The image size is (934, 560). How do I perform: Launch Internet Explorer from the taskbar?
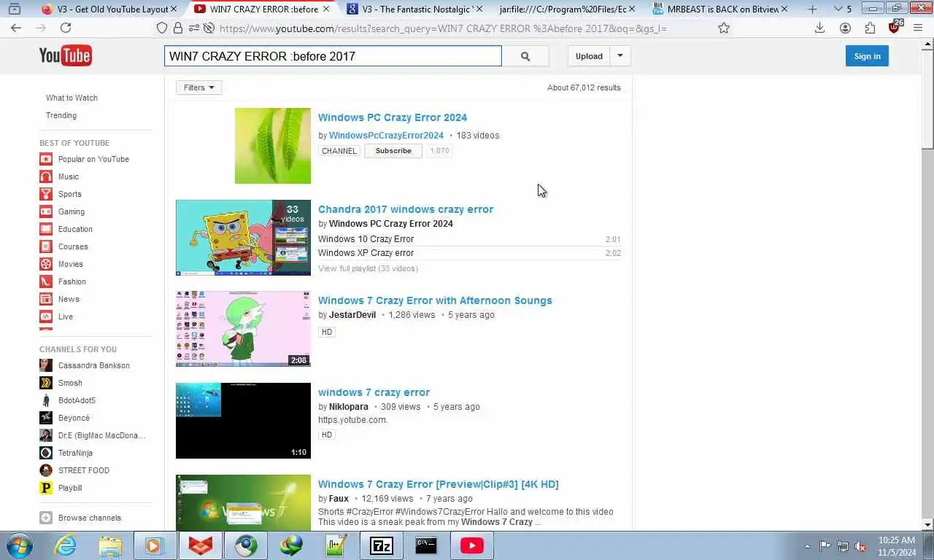[66, 545]
